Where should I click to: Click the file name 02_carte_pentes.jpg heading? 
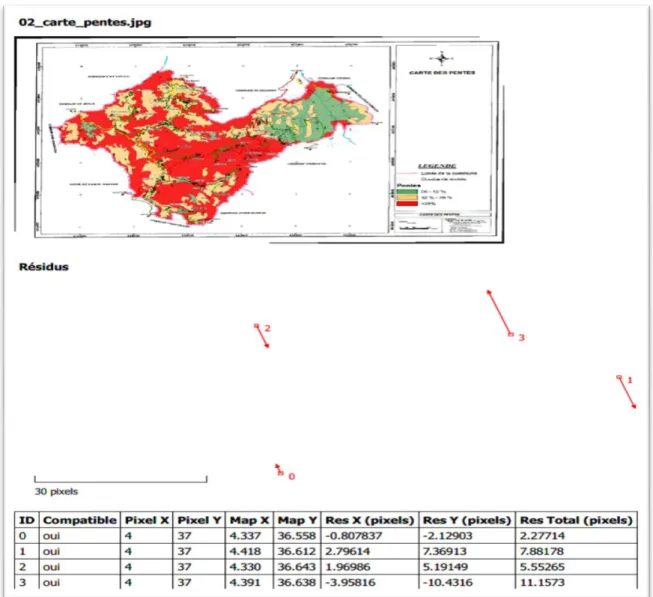point(85,22)
